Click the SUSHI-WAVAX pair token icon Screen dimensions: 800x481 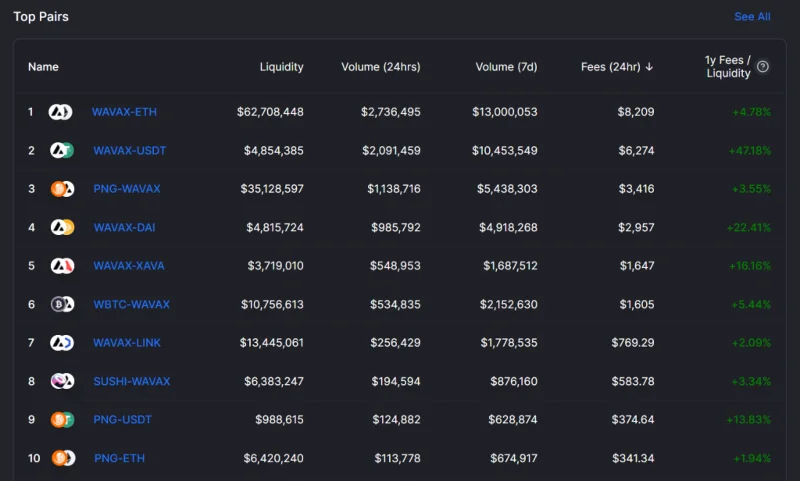coord(62,381)
